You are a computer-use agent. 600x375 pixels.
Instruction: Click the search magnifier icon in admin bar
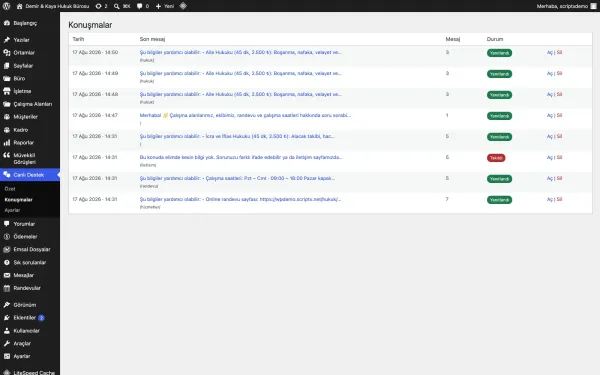tap(117, 6)
